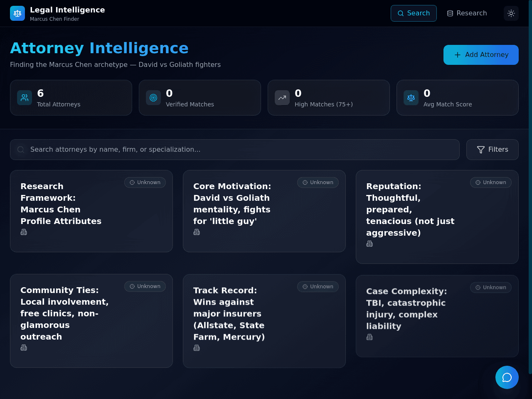532x399 pixels.
Task: Click the Avg Match Score label
Action: [448, 104]
